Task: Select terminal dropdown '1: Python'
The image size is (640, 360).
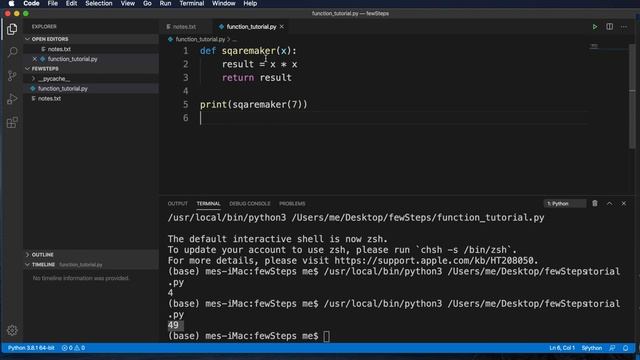Action: coord(565,203)
